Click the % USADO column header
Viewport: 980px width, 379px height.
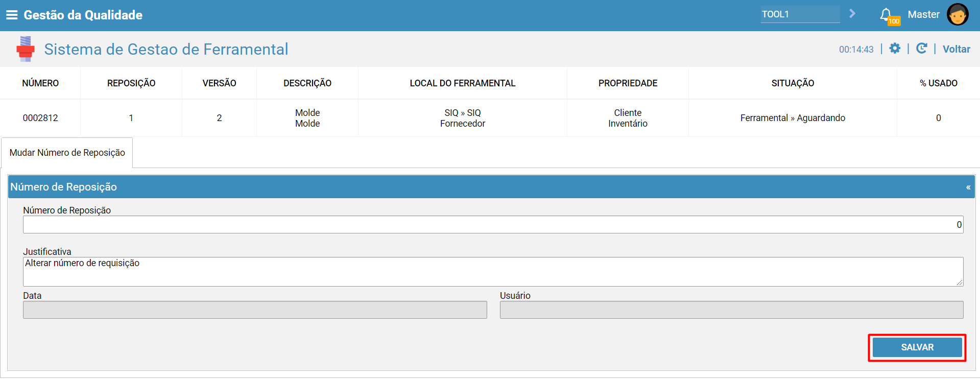coord(939,83)
